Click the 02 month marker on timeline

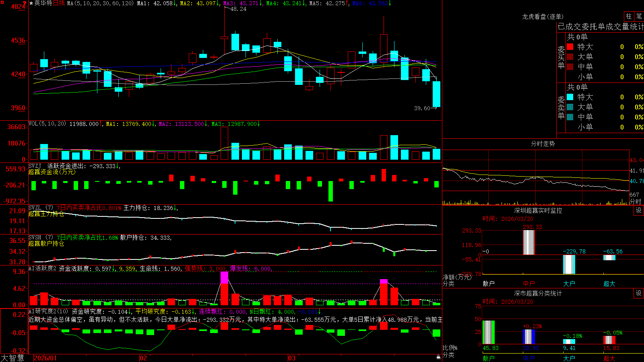click(x=143, y=358)
